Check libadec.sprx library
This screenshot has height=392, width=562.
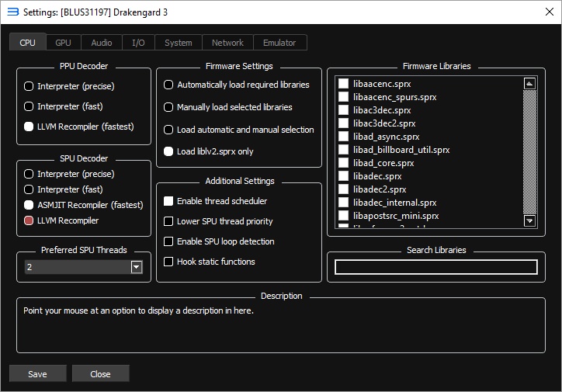click(343, 176)
